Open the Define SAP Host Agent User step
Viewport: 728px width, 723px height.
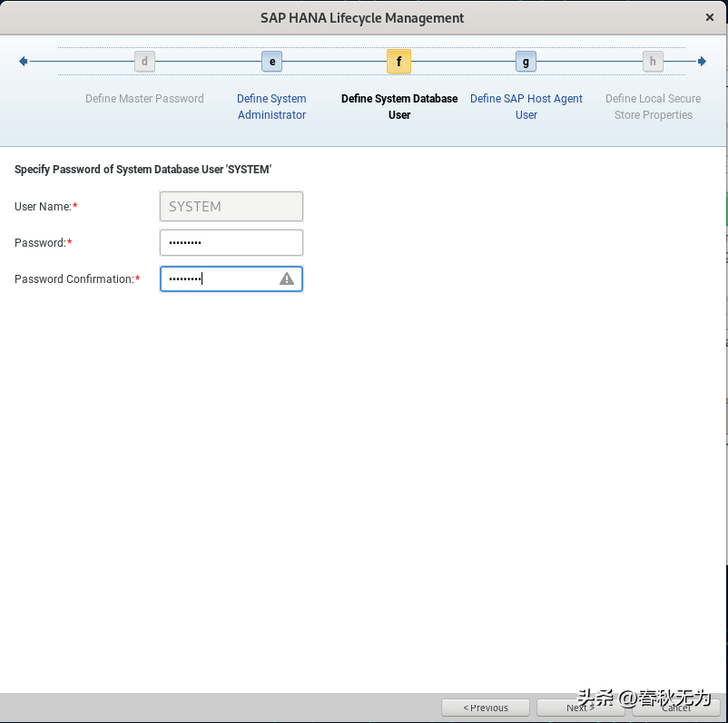click(526, 106)
